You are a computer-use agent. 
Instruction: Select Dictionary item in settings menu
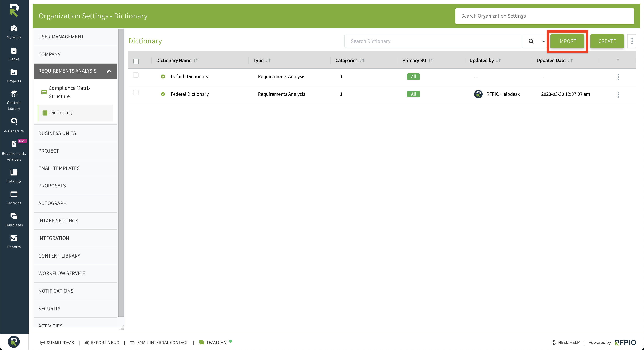click(75, 113)
